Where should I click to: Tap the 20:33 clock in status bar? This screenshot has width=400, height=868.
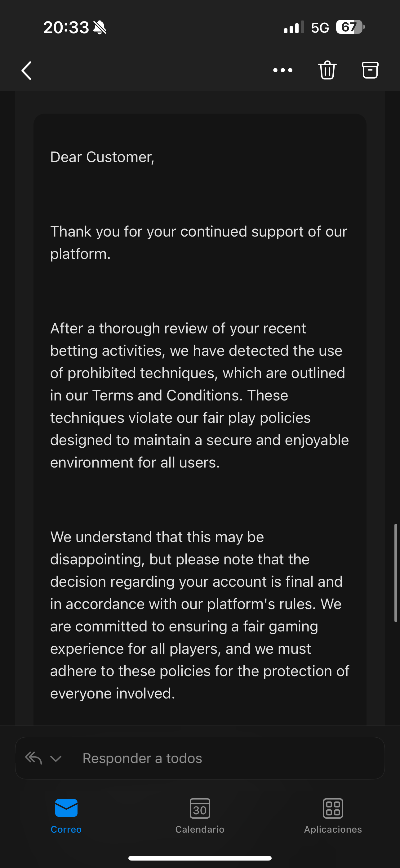click(66, 27)
